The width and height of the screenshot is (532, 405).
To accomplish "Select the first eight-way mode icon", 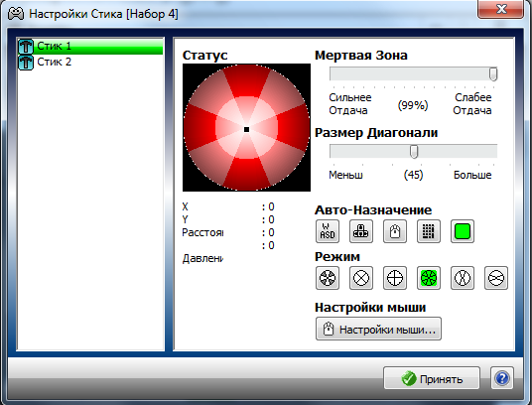I will tap(328, 278).
